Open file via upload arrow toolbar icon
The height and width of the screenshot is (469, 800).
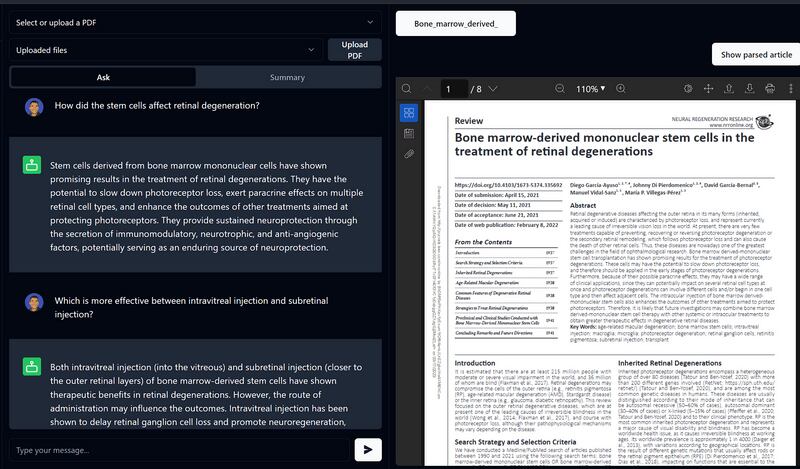pos(728,89)
